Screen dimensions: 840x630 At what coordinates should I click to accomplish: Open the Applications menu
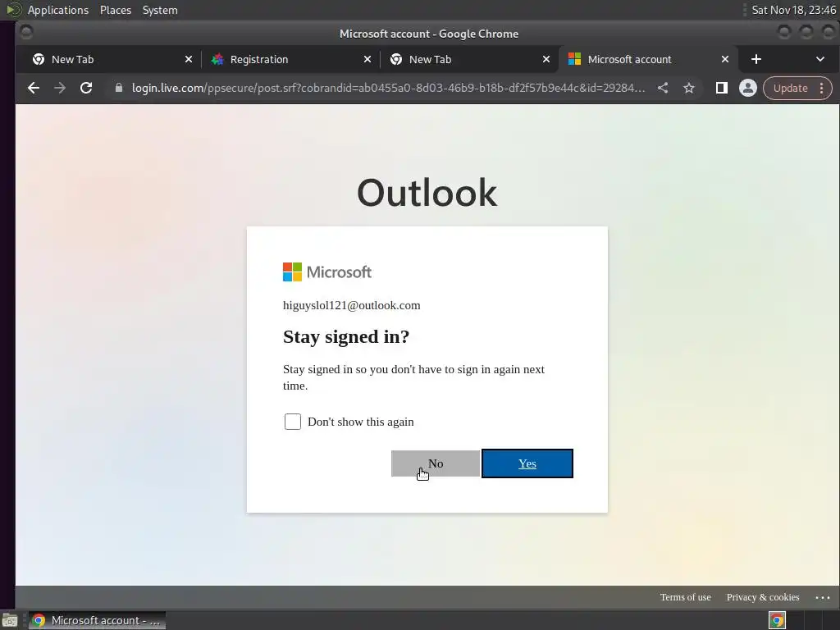click(58, 10)
